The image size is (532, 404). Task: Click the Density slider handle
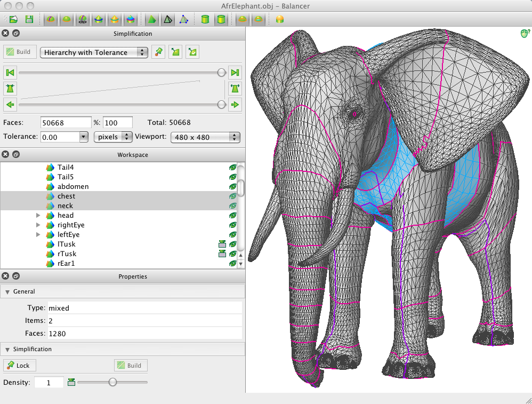[x=112, y=382]
